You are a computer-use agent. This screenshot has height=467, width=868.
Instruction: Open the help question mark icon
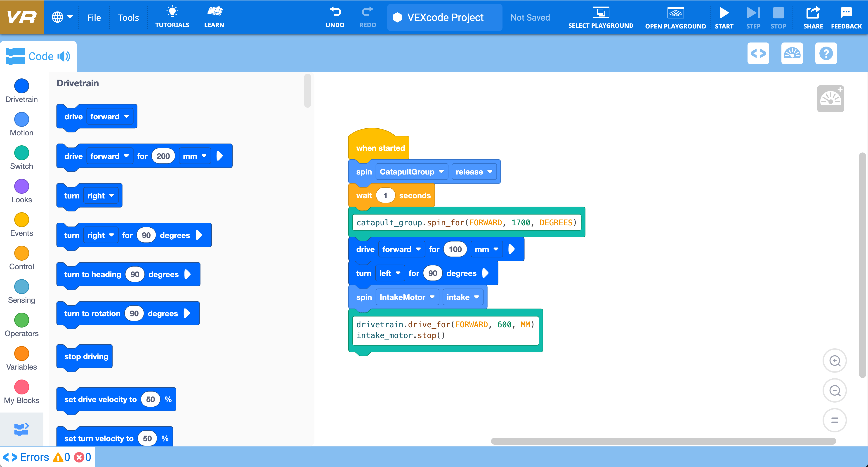826,53
